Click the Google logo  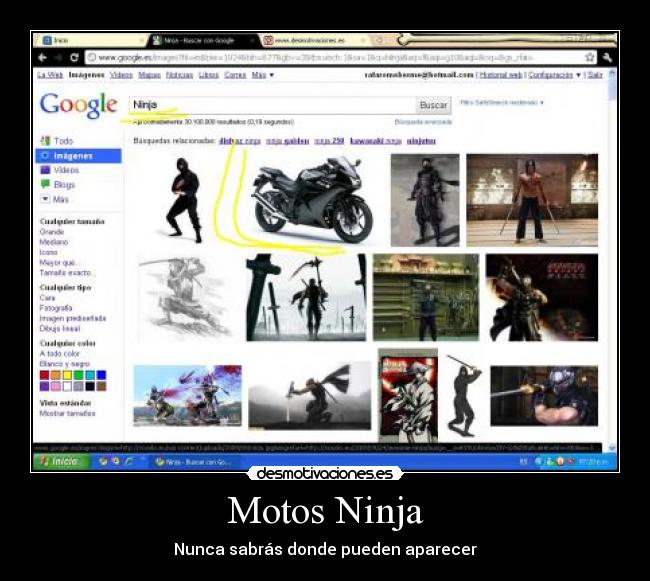(x=78, y=105)
